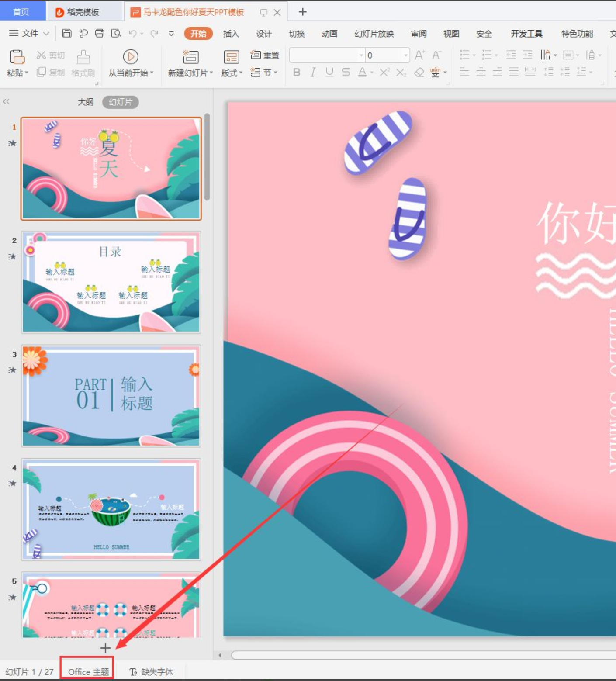Click the numbered list icon
The height and width of the screenshot is (681, 616).
(x=486, y=55)
